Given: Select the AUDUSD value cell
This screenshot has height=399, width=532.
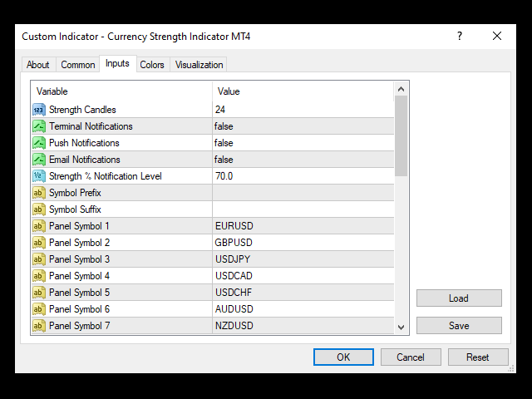Looking at the screenshot, I should (303, 309).
